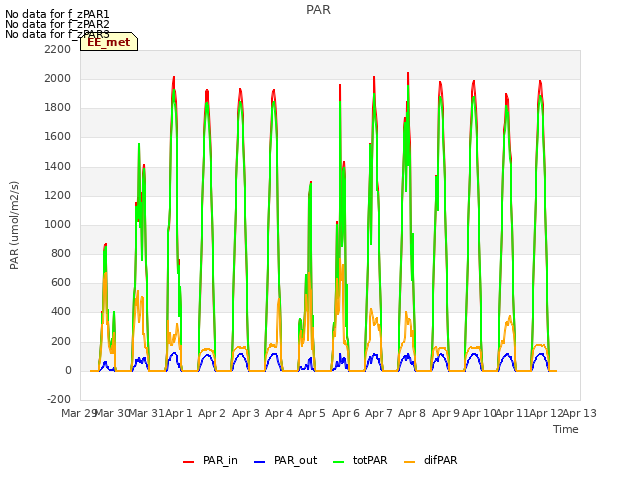Click the Apr 4 x-axis date label

click(x=279, y=413)
